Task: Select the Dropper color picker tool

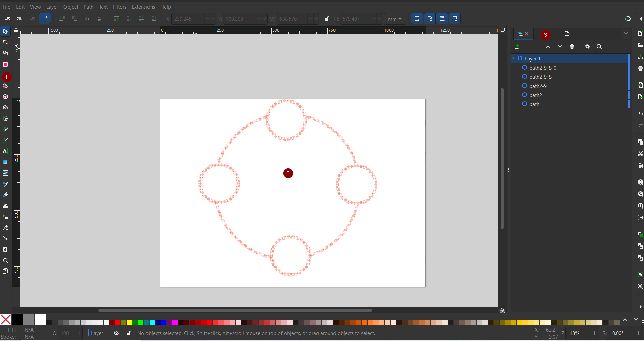Action: pos(5,184)
